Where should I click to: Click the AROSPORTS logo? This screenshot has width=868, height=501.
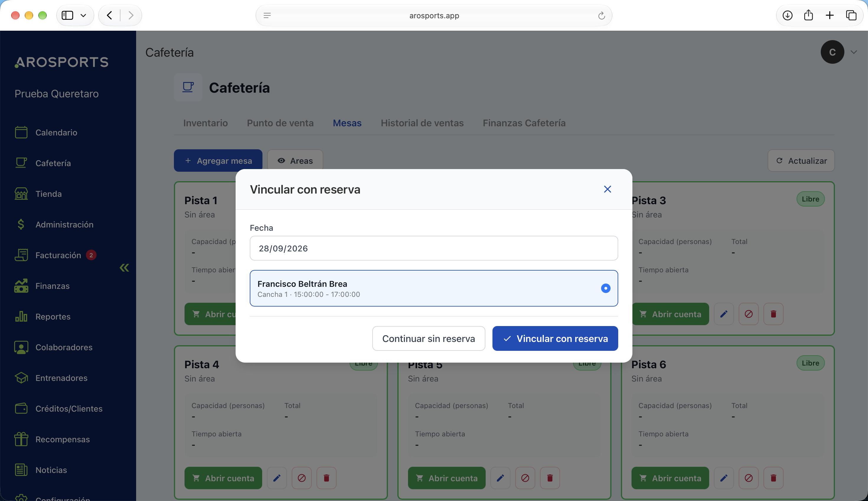click(x=62, y=62)
